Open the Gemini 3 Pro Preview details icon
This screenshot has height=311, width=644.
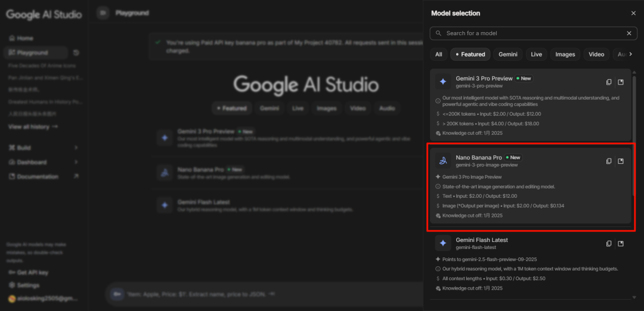(x=621, y=82)
